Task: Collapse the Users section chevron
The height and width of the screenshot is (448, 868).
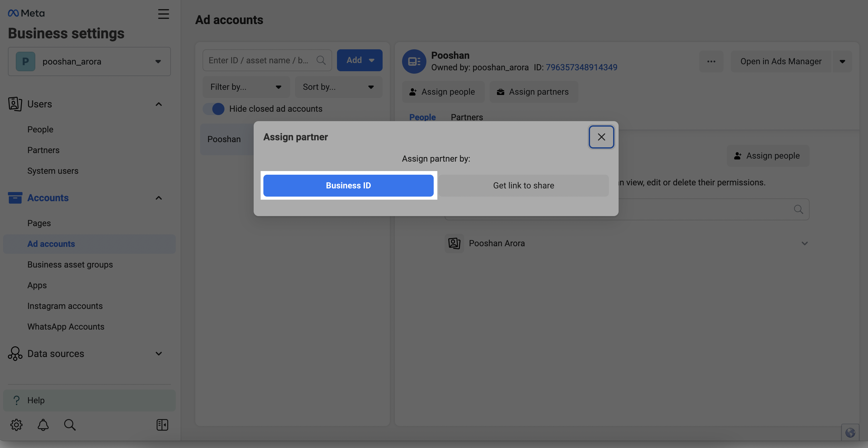Action: pyautogui.click(x=159, y=104)
